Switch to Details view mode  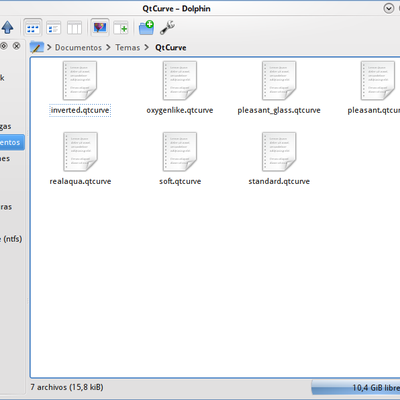click(53, 28)
